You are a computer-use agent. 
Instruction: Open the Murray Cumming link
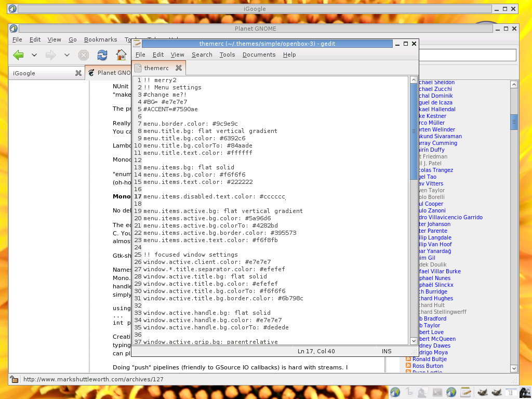pos(438,143)
